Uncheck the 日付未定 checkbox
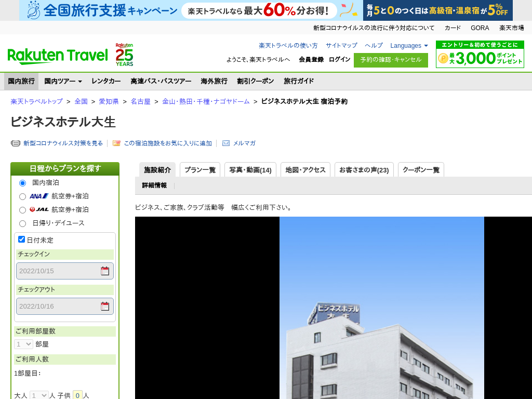The image size is (532, 399). click(21, 239)
